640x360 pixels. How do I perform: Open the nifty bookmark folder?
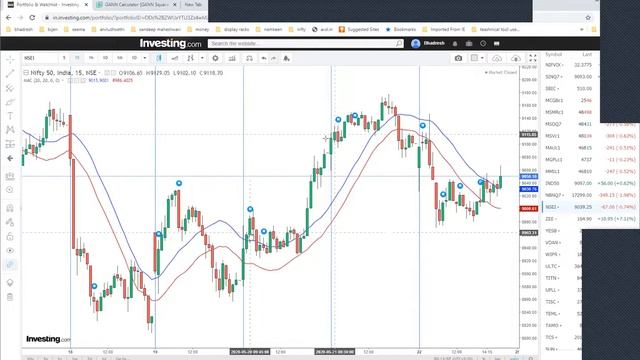pyautogui.click(x=297, y=29)
